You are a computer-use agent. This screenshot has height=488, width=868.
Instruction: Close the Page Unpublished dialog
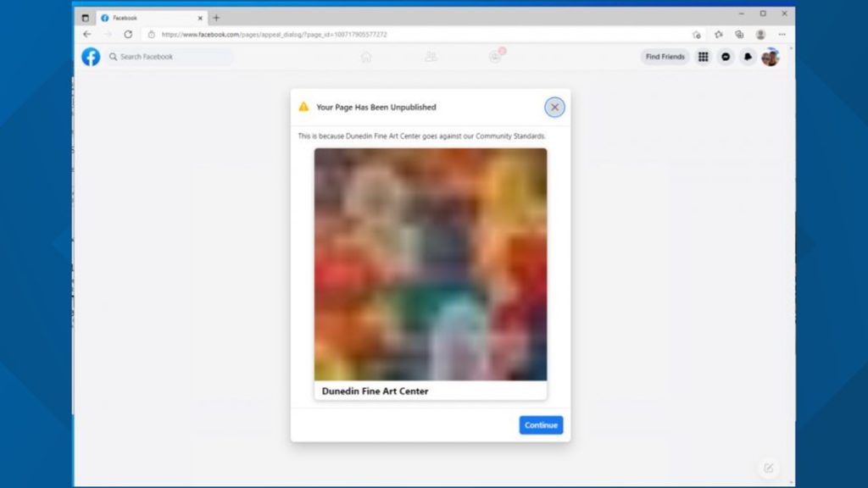[x=554, y=107]
